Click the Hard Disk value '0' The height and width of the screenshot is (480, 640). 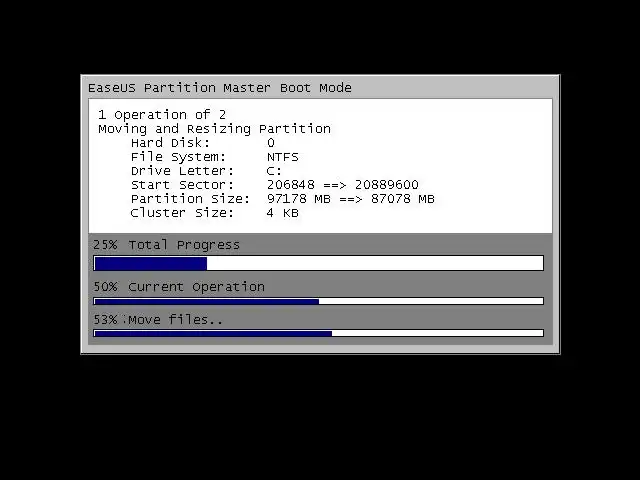271,143
